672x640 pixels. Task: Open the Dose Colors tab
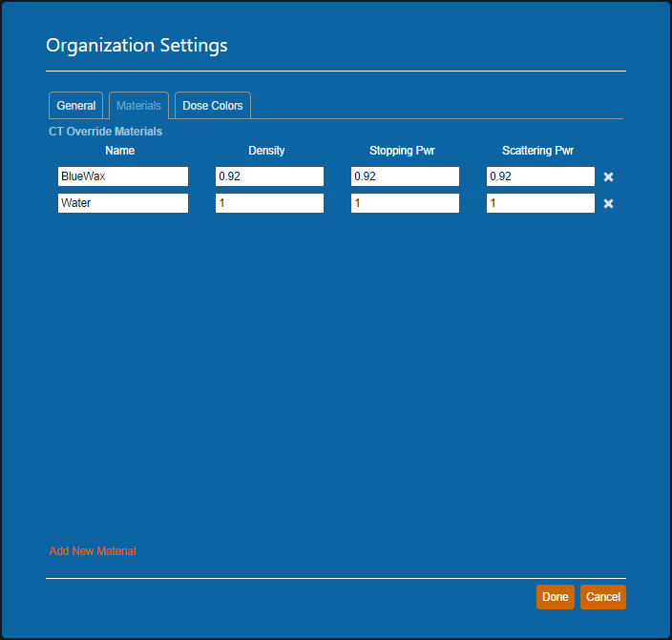pyautogui.click(x=213, y=106)
